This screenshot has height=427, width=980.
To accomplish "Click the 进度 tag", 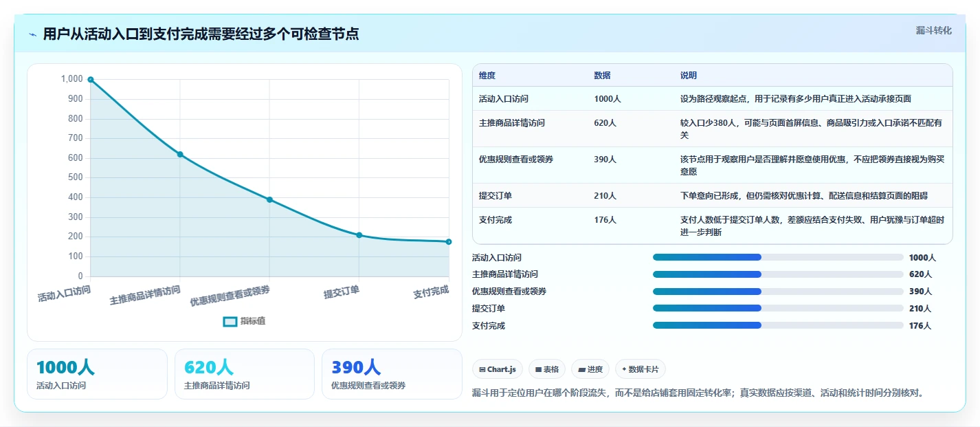I will (590, 369).
